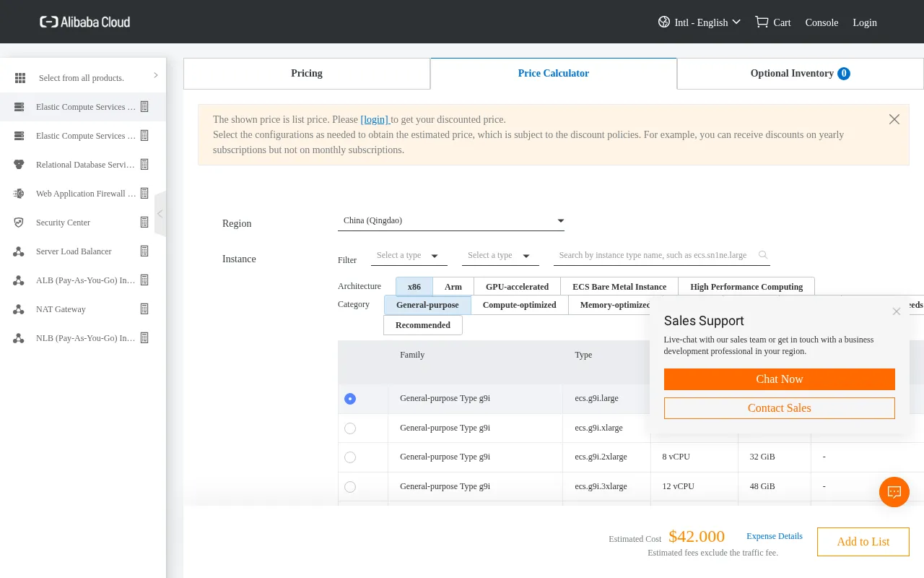Viewport: 924px width, 578px height.
Task: Select ECS Bare Metal Instance architecture
Action: [x=619, y=287]
